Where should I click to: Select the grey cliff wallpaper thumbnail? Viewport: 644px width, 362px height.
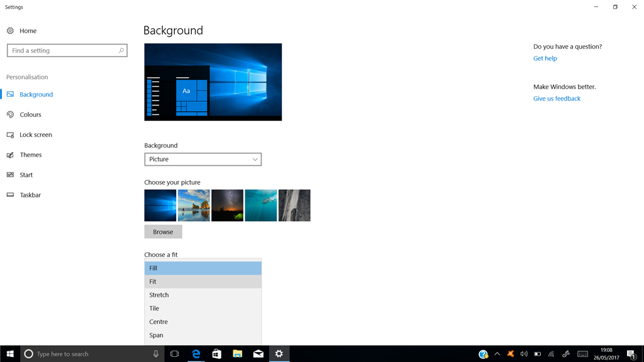[x=294, y=206]
